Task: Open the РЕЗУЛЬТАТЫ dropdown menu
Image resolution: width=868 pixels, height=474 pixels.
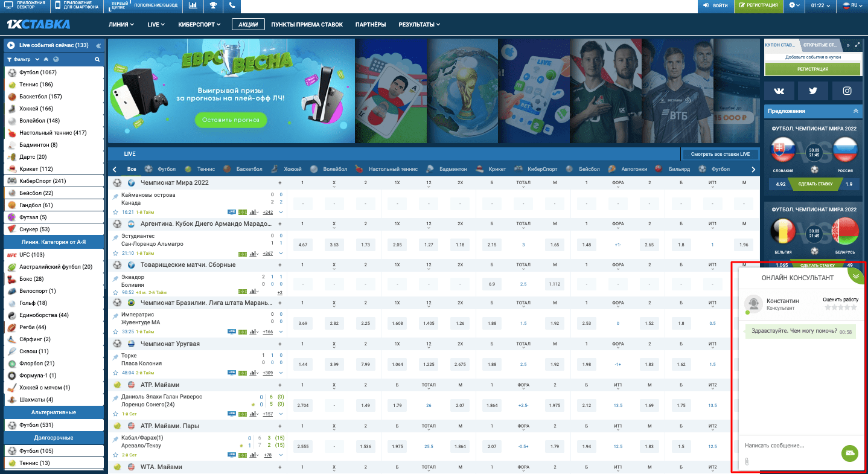Action: coord(419,25)
